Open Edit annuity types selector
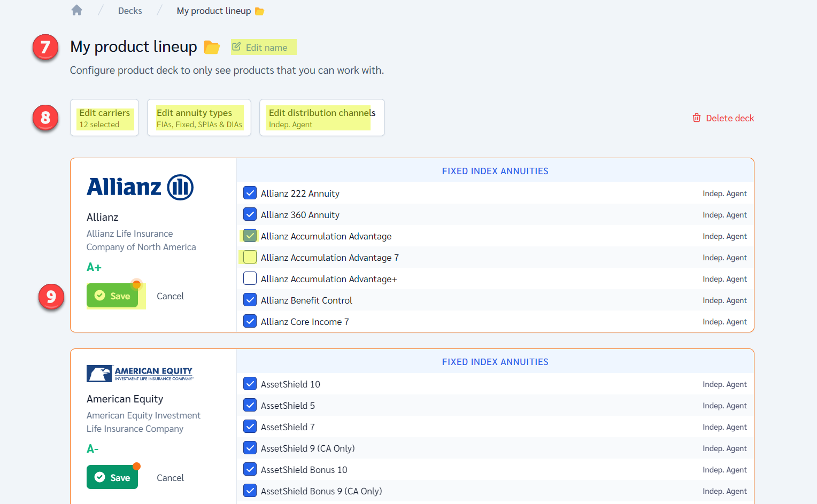 click(x=199, y=118)
